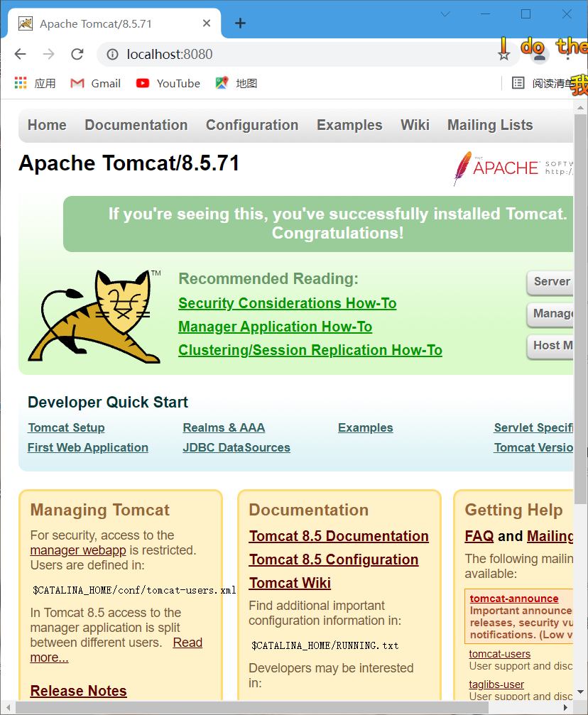The image size is (588, 715).
Task: Click the vertical scrollbar thumb
Action: point(580,309)
